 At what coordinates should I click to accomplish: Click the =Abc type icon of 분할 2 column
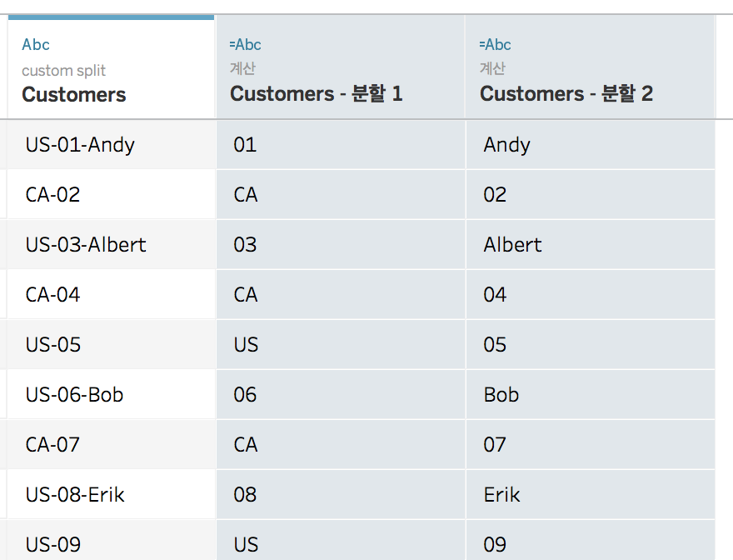(x=495, y=45)
